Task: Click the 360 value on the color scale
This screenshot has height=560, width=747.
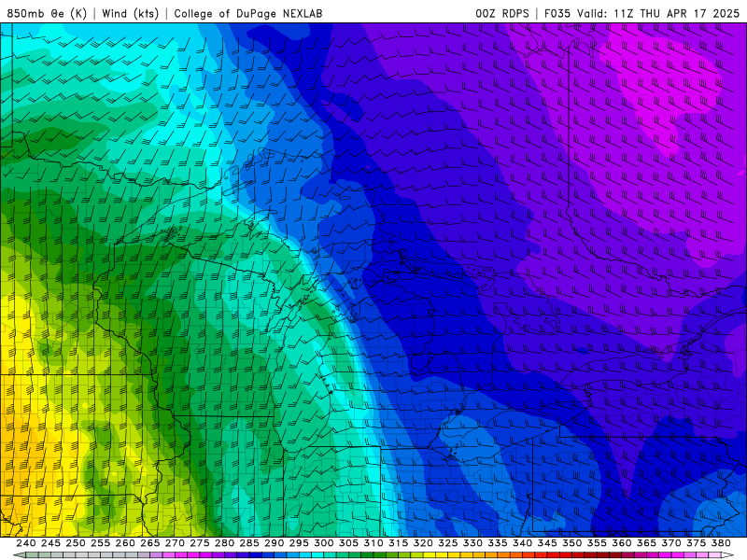Action: pyautogui.click(x=622, y=543)
